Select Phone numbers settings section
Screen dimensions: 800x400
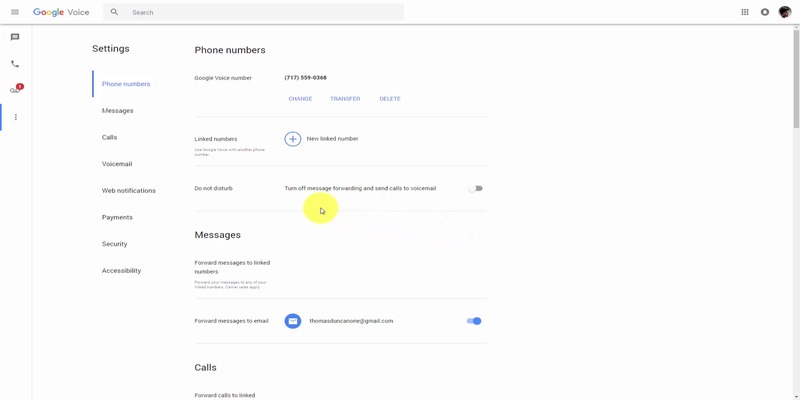(126, 84)
